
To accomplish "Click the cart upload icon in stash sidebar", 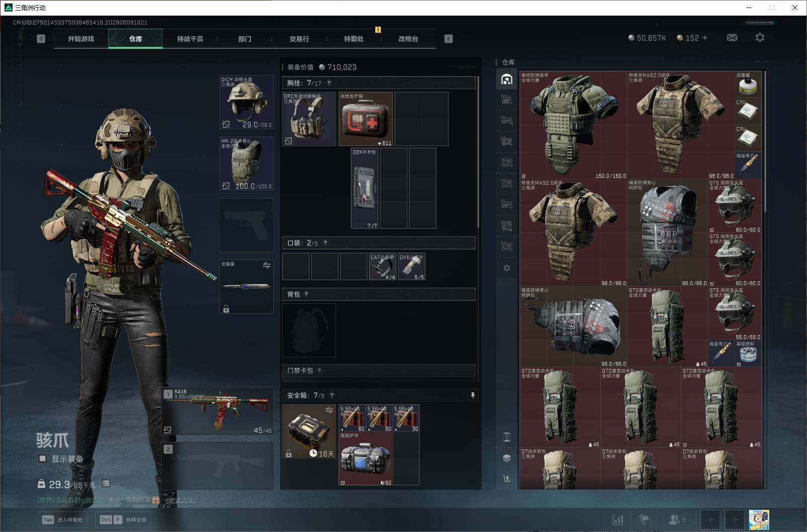I will coord(507,479).
